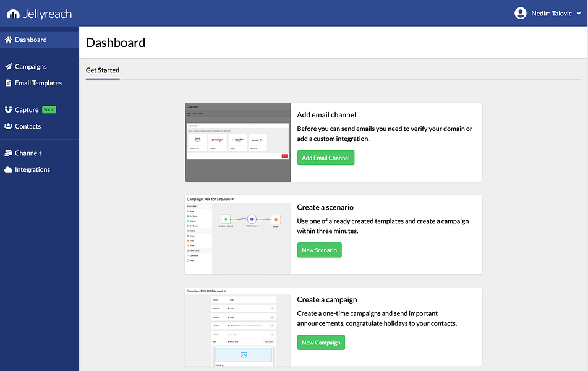Click the Create a scenario preview thumbnail
This screenshot has width=588, height=371.
click(238, 234)
